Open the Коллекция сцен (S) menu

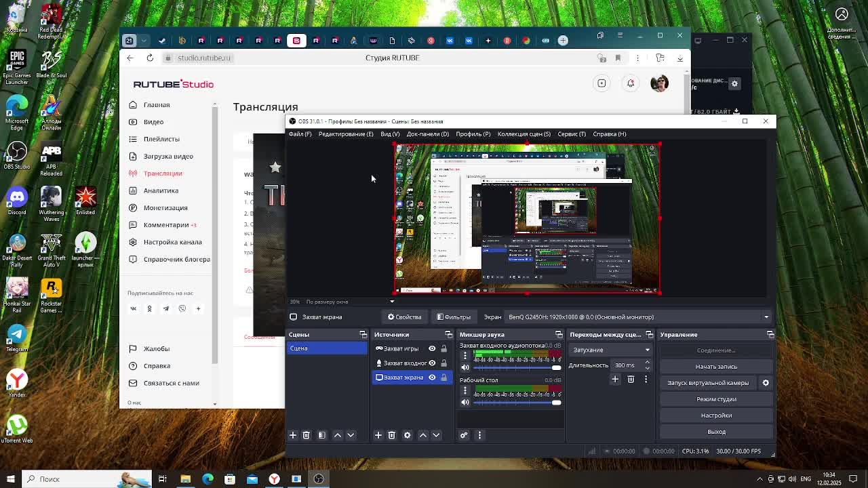click(524, 134)
